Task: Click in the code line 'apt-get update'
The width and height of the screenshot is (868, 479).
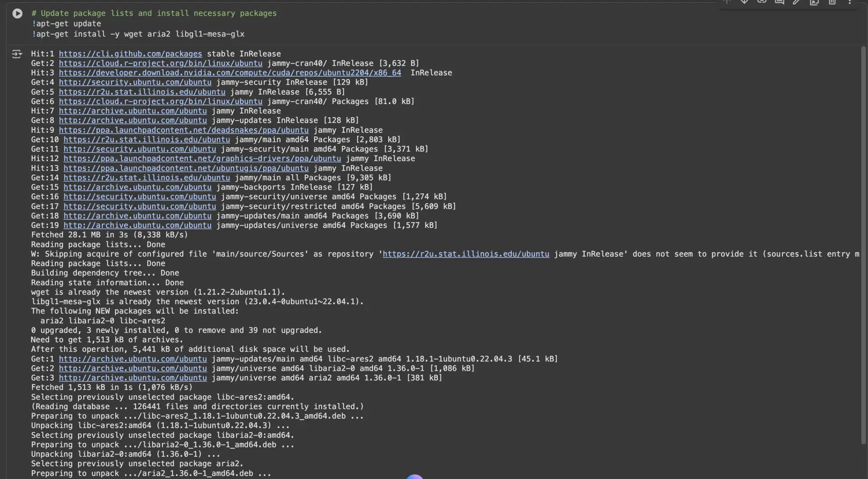Action: pyautogui.click(x=68, y=24)
